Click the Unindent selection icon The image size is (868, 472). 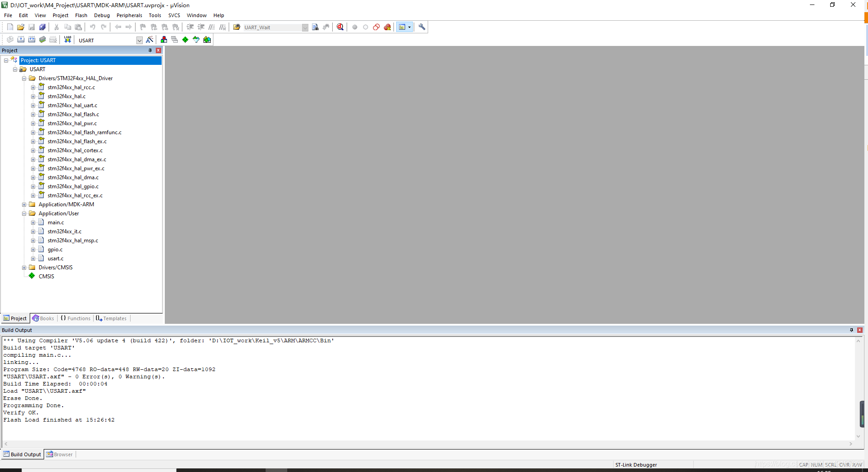coord(201,27)
